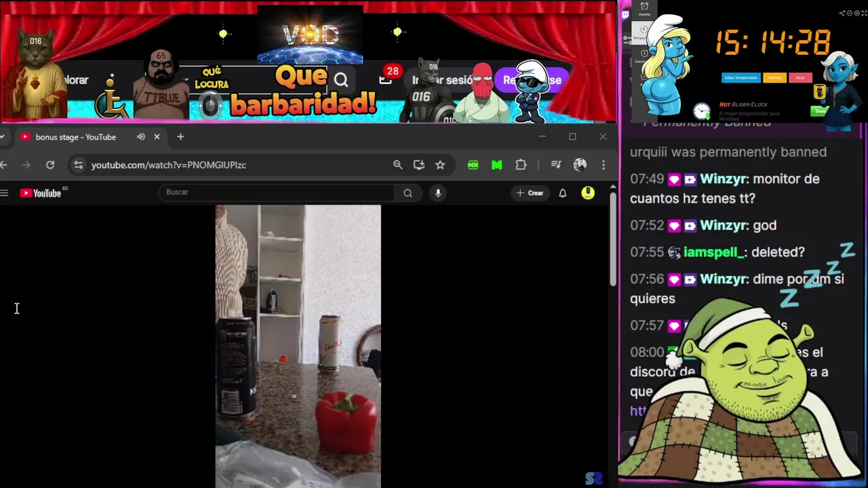Click Winzyr's name in 07:52 message
868x488 pixels.
pos(724,226)
